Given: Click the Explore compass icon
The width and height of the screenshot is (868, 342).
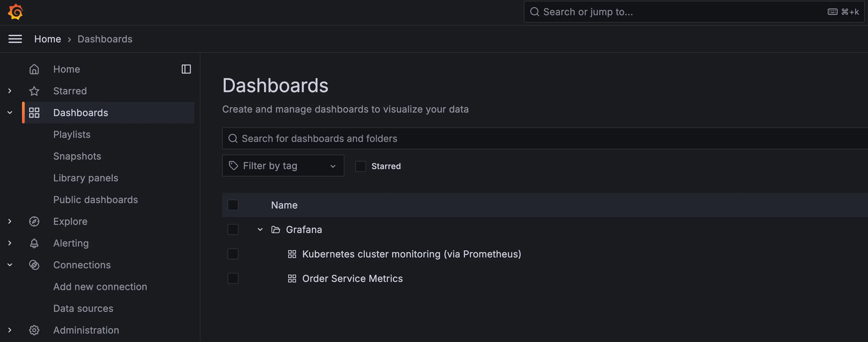Looking at the screenshot, I should (x=34, y=222).
